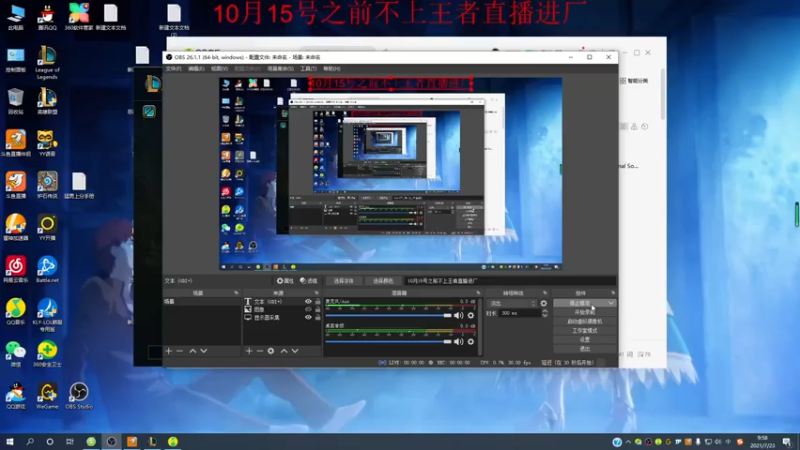Add a new source with the plus icon
Viewport: 800px width, 450px height.
(249, 351)
